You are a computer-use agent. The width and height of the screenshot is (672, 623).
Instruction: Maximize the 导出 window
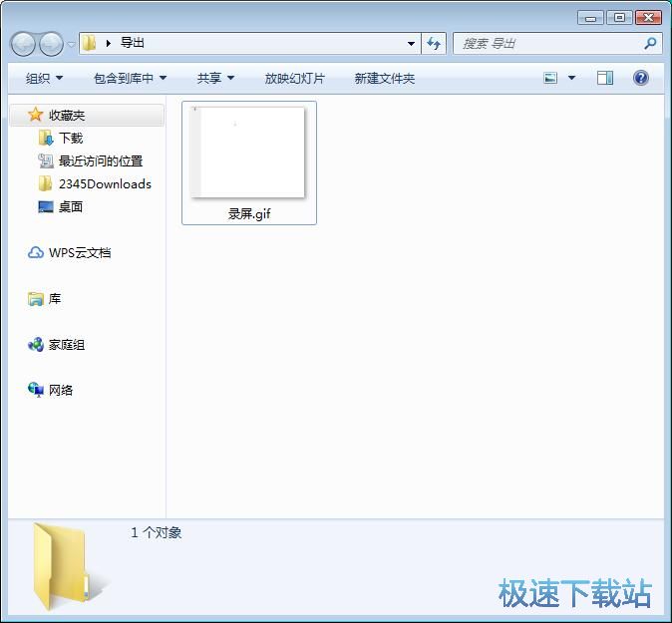click(x=619, y=18)
